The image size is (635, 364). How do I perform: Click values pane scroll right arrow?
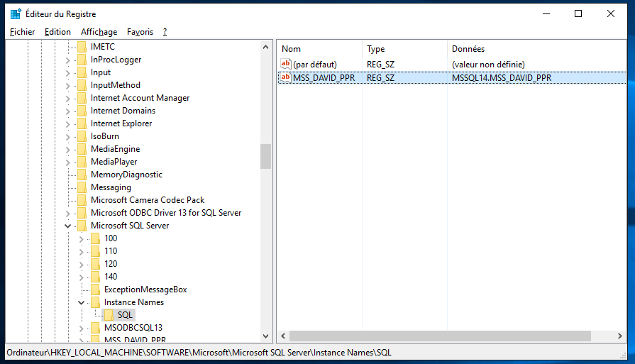click(x=620, y=336)
